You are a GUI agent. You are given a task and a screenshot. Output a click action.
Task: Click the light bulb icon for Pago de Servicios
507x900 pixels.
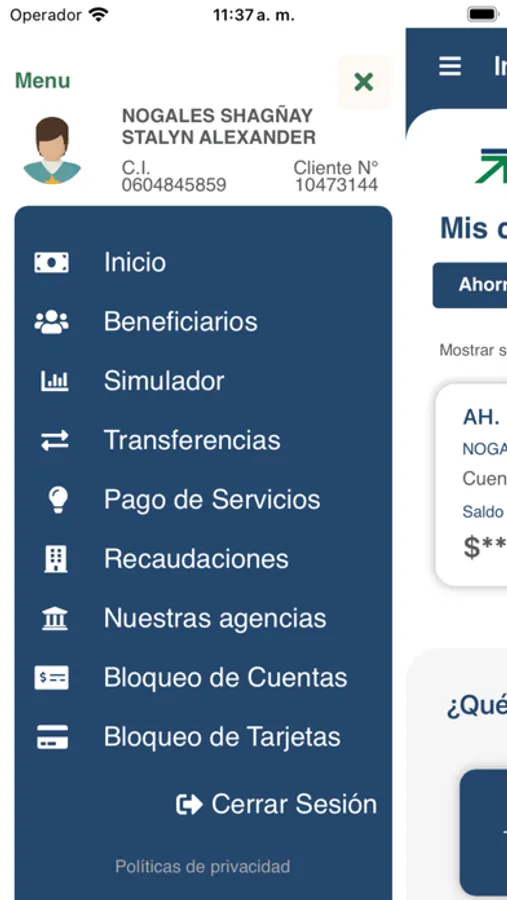pyautogui.click(x=58, y=499)
